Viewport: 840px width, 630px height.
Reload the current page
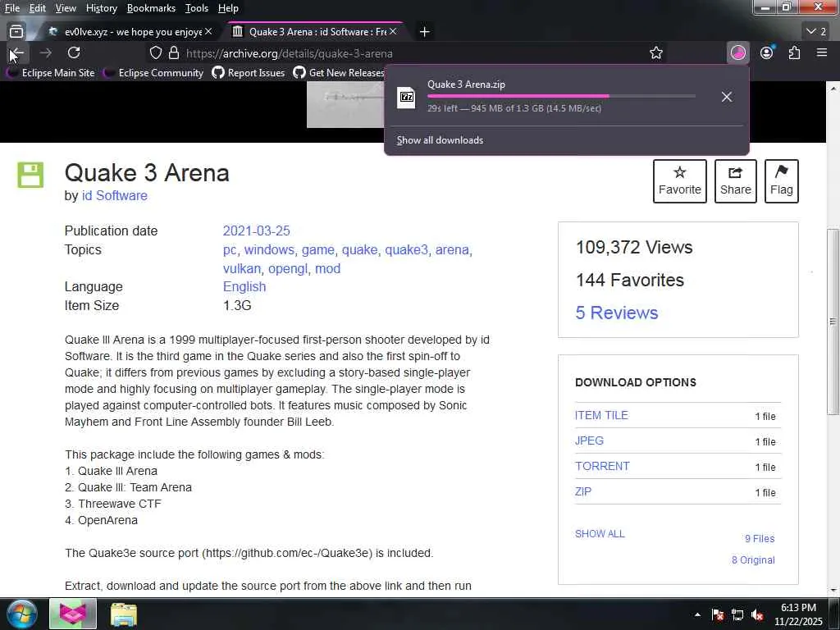click(x=74, y=53)
